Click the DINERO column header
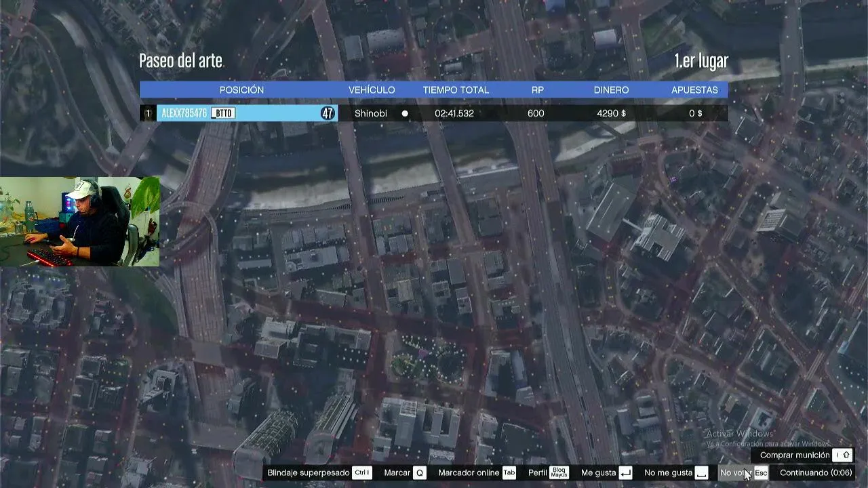The height and width of the screenshot is (488, 868). [611, 89]
